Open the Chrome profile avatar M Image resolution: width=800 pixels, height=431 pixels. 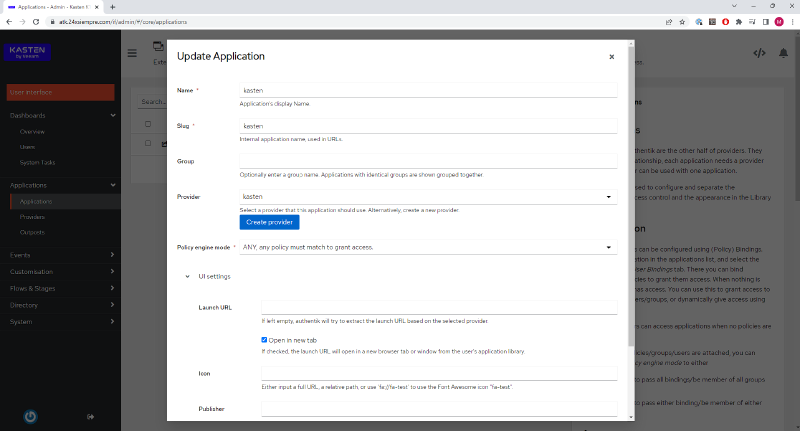[x=779, y=22]
